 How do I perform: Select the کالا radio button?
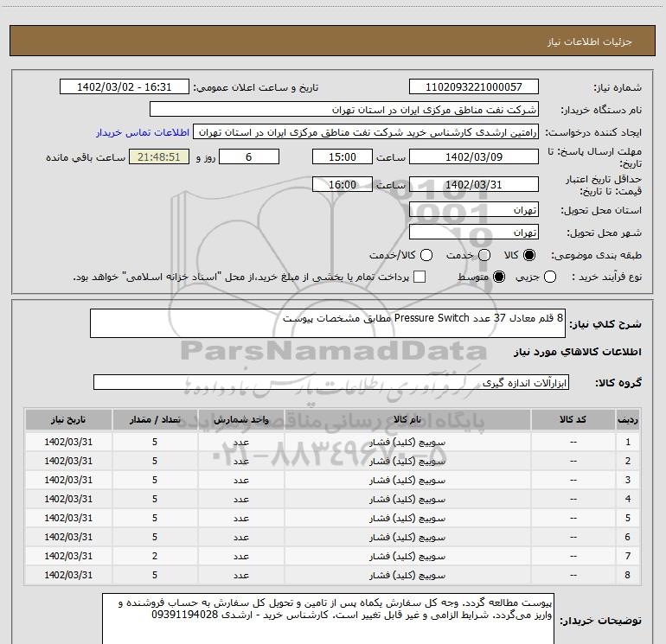pyautogui.click(x=529, y=255)
